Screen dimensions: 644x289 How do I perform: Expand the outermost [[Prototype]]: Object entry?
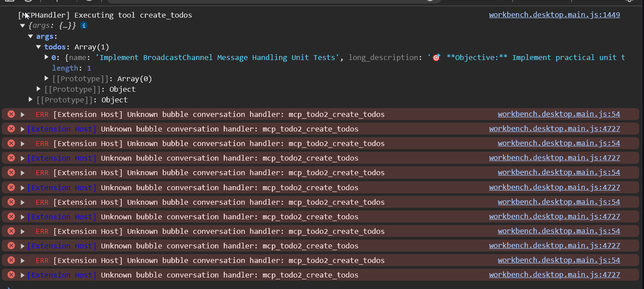[30, 100]
